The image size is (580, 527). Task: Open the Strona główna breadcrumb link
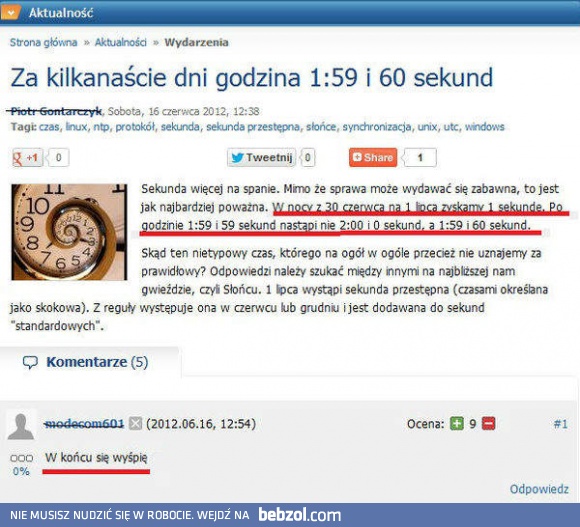[44, 43]
